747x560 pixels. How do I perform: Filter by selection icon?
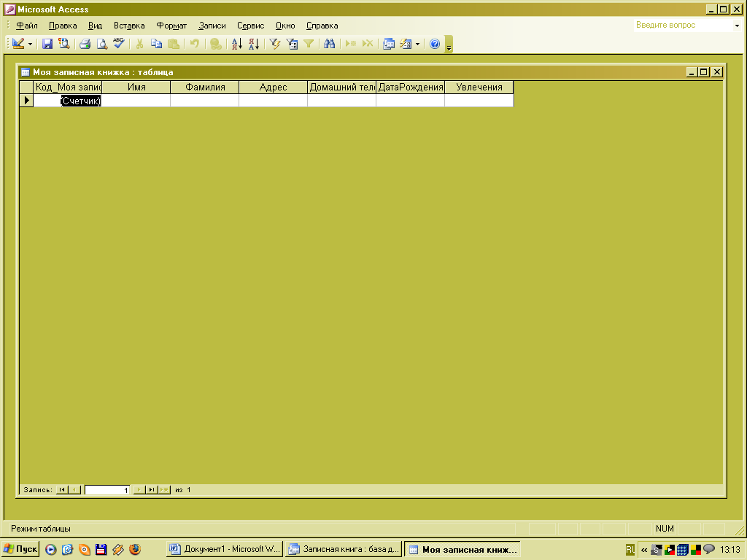click(x=275, y=44)
